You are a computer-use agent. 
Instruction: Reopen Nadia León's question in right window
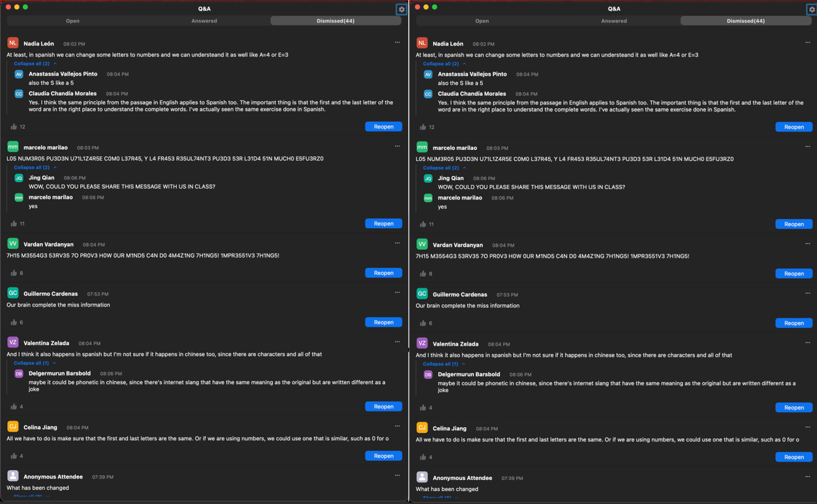pyautogui.click(x=794, y=126)
